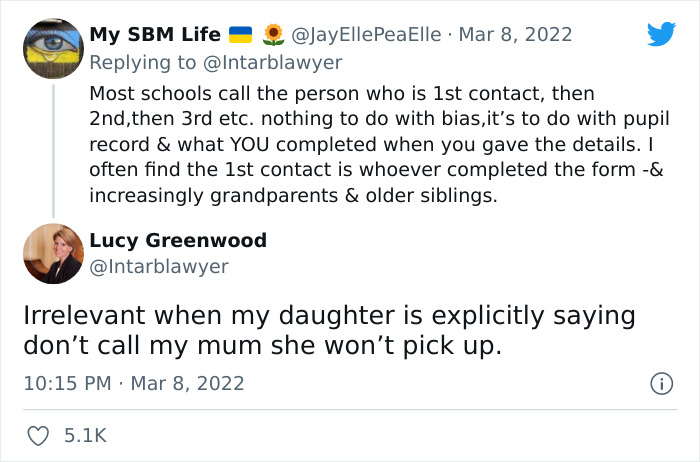Image resolution: width=700 pixels, height=462 pixels.
Task: Open the 10:15 PM · Mar 8, 2022 timestamp
Action: (134, 383)
